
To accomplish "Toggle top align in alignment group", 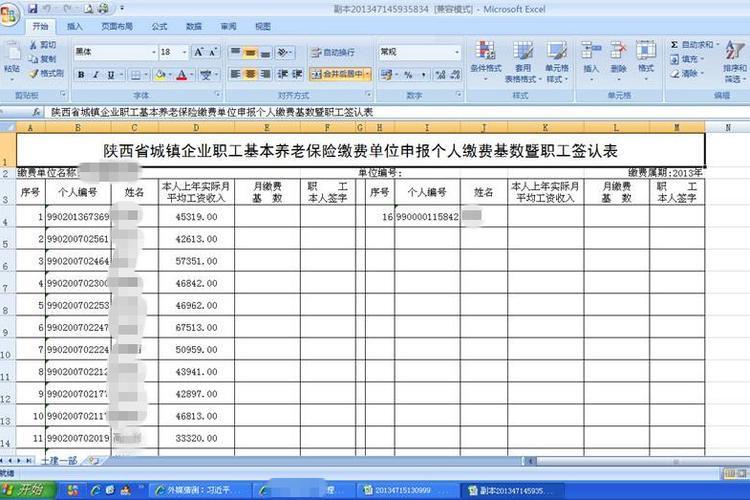I will coord(235,52).
